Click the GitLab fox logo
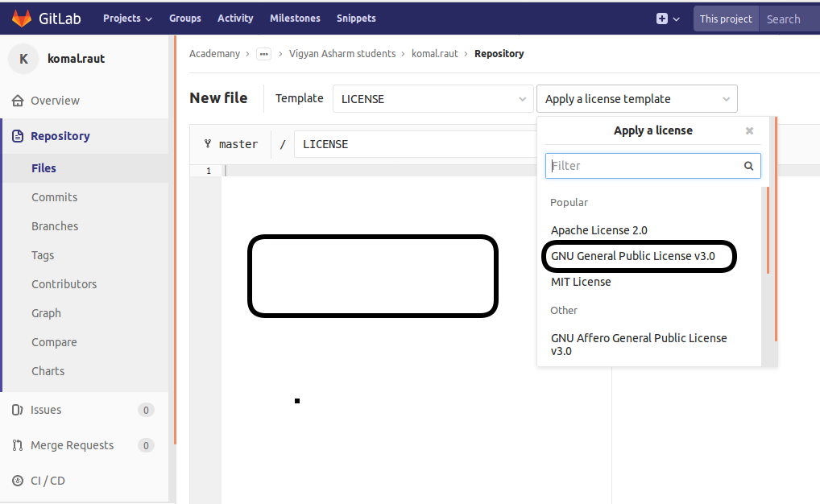The width and height of the screenshot is (820, 504). tap(22, 19)
